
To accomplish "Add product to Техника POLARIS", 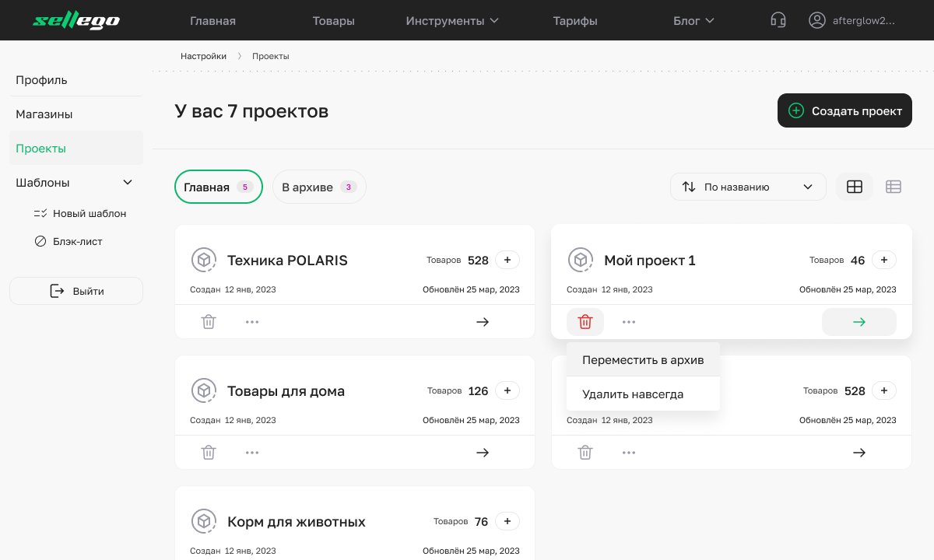I will coord(507,260).
